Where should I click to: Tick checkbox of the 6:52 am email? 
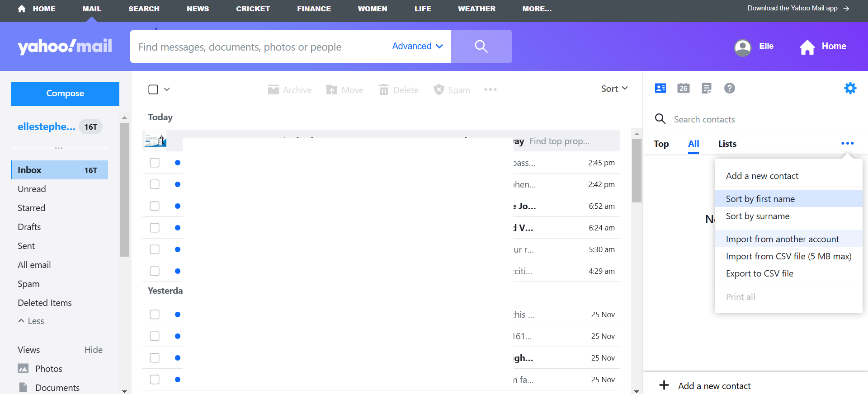click(x=155, y=206)
